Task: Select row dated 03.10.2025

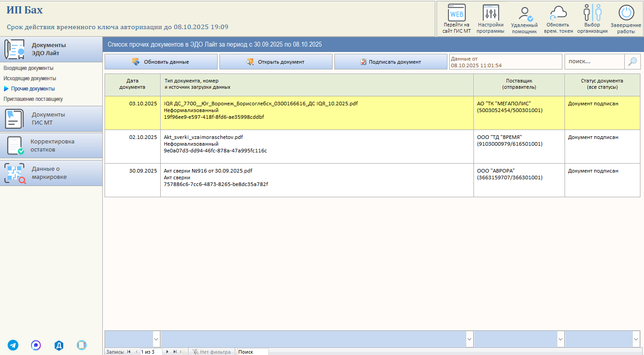Action: click(x=372, y=113)
